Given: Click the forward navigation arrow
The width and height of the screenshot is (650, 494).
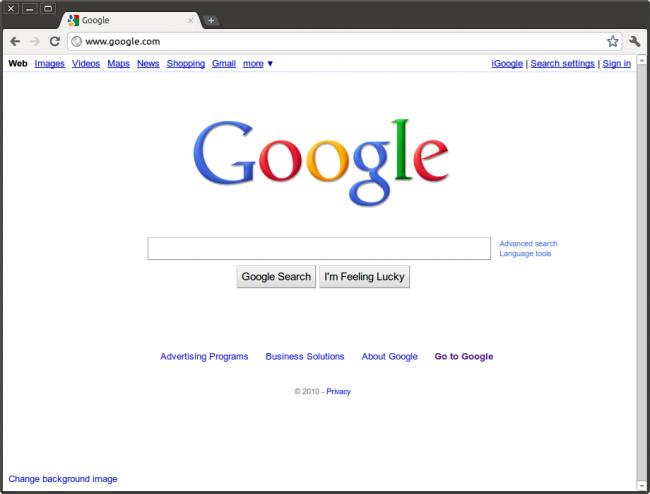Looking at the screenshot, I should [x=35, y=41].
